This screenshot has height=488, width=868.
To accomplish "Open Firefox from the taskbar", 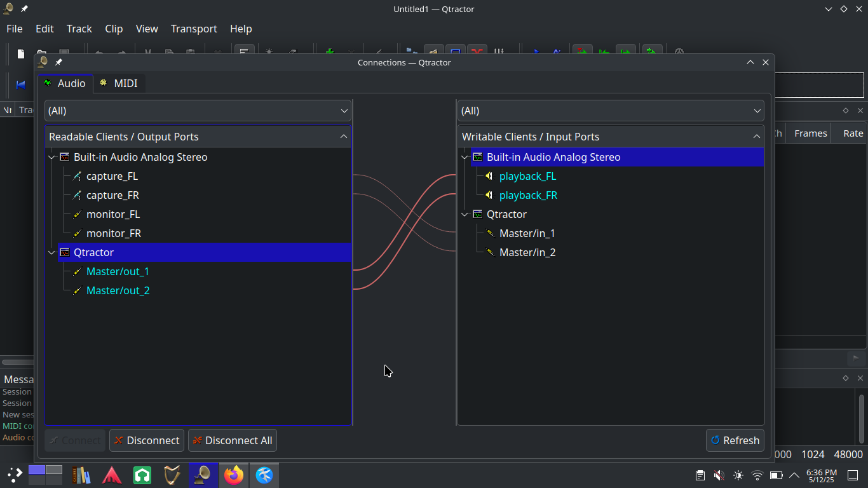I will pyautogui.click(x=234, y=475).
